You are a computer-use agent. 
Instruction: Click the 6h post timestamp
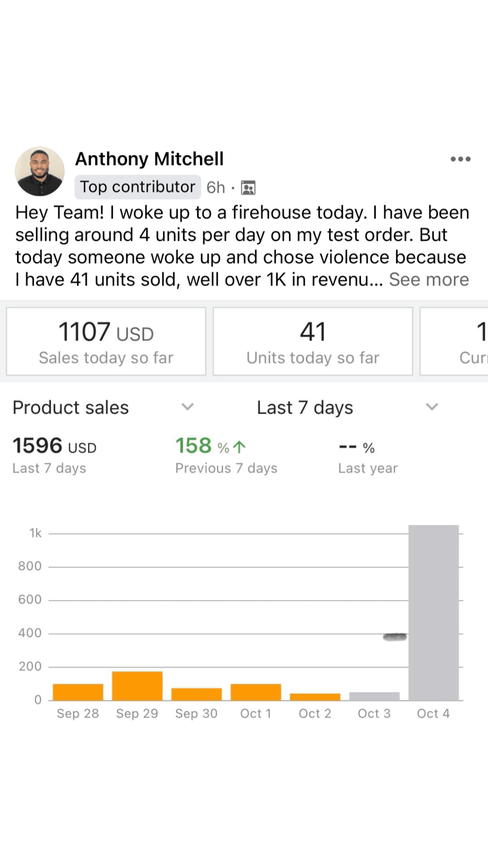(216, 187)
